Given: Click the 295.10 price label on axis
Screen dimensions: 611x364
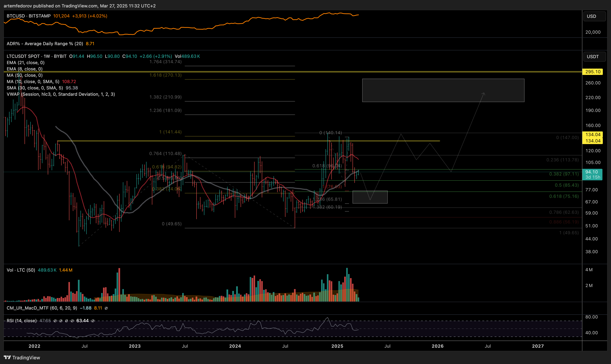Looking at the screenshot, I should tap(593, 72).
